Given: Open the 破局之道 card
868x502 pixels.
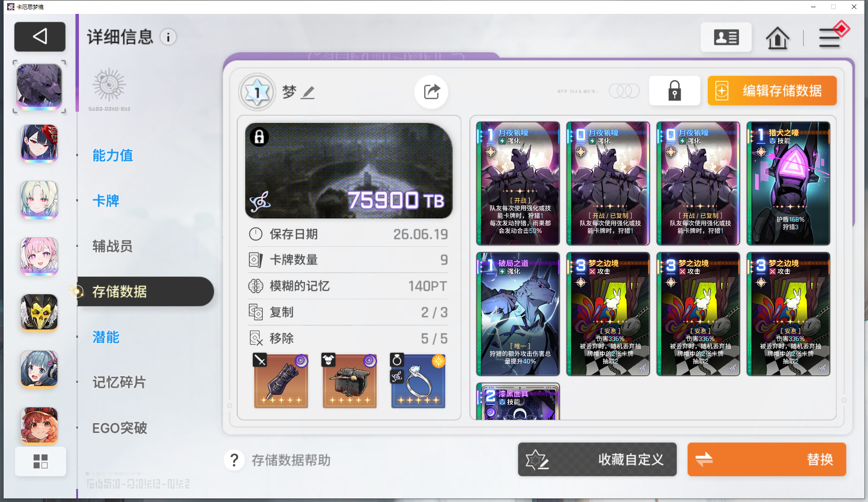Looking at the screenshot, I should tap(518, 314).
